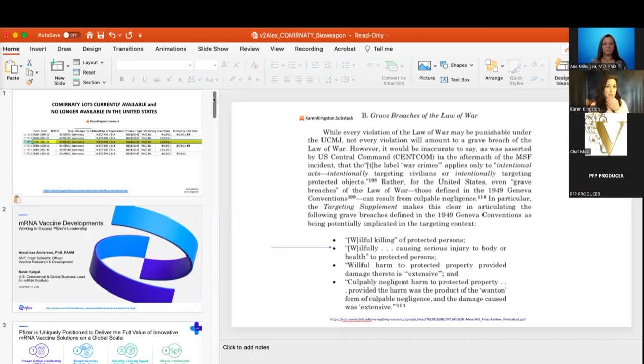Decrease list indent level
644x364 pixels.
[315, 65]
